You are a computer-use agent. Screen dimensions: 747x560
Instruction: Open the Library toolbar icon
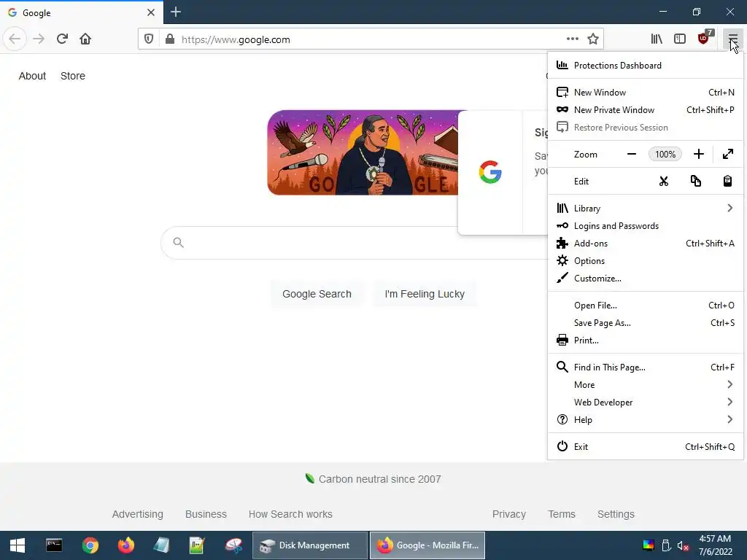pos(657,39)
